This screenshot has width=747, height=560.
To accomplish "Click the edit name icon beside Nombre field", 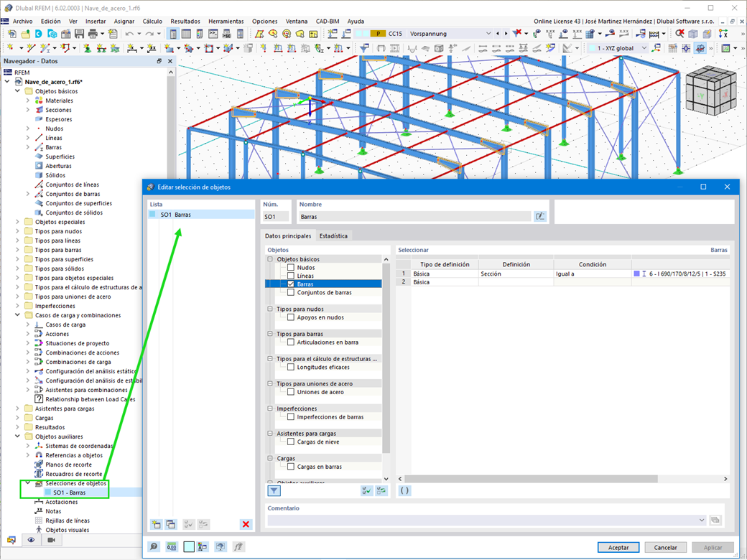I will (539, 217).
